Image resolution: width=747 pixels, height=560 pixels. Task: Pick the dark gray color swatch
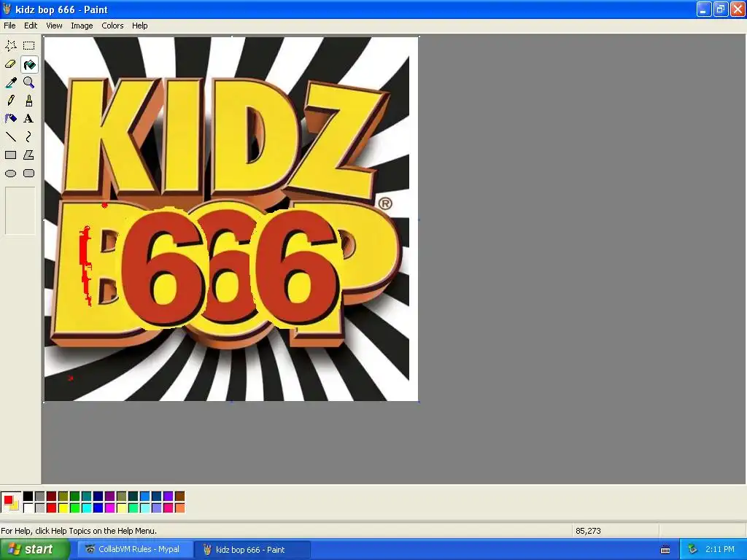40,497
